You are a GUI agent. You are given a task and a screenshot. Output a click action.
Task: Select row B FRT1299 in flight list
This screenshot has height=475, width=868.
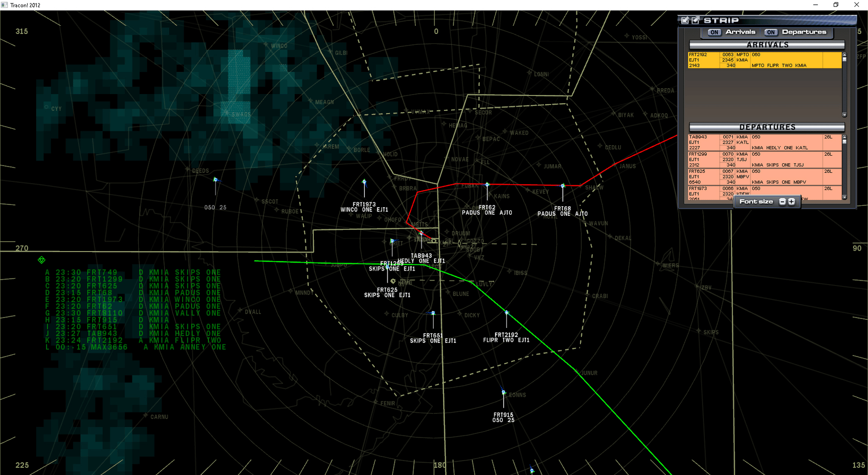(x=133, y=279)
